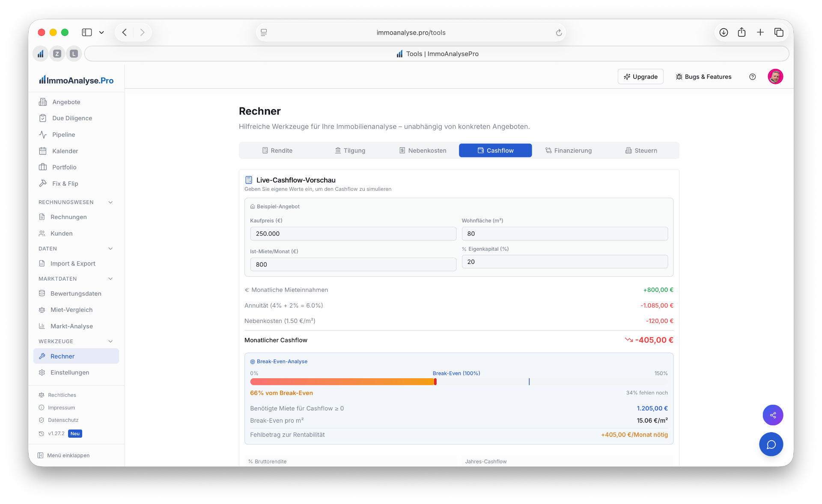Open the Safari tab group dropdown arrow

101,33
